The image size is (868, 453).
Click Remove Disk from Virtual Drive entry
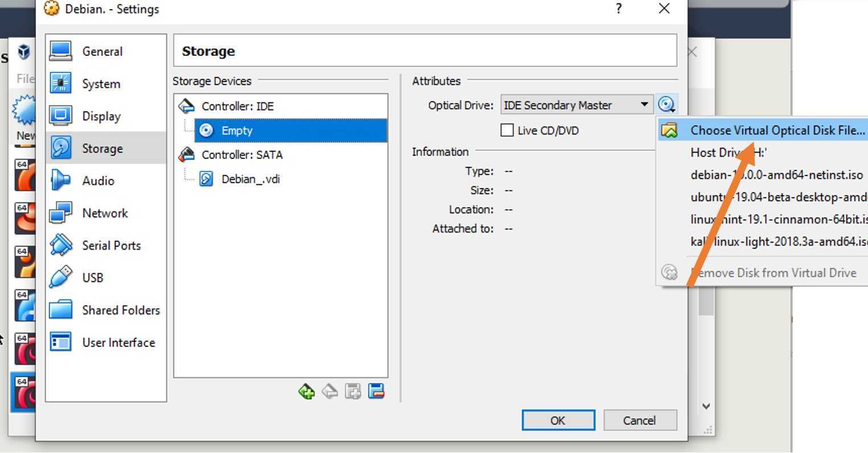click(763, 272)
